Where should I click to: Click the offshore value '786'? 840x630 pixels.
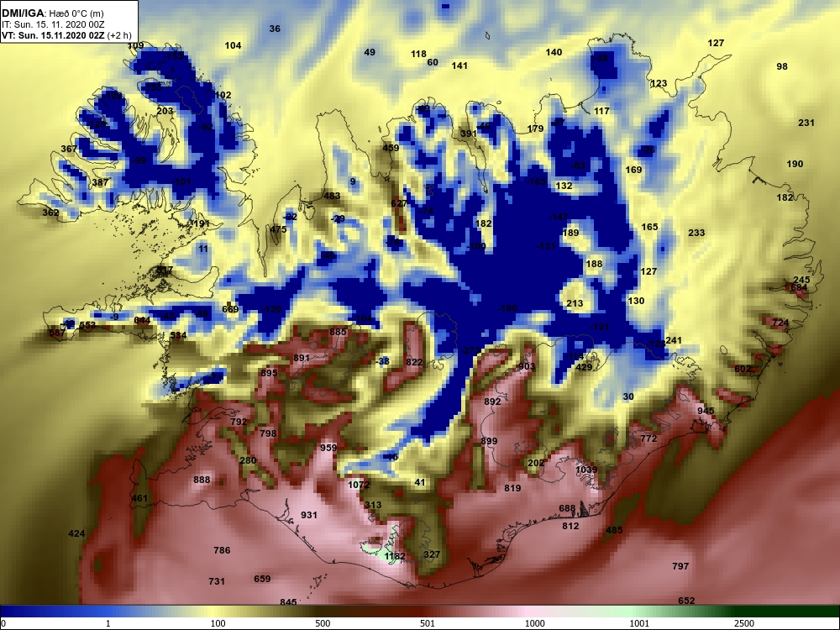222,549
